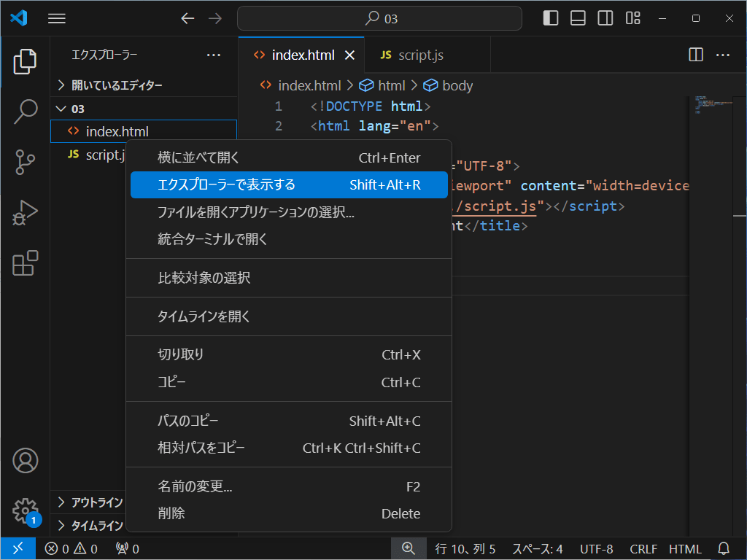Choose 相対パスをコピー menu item

[x=289, y=448]
